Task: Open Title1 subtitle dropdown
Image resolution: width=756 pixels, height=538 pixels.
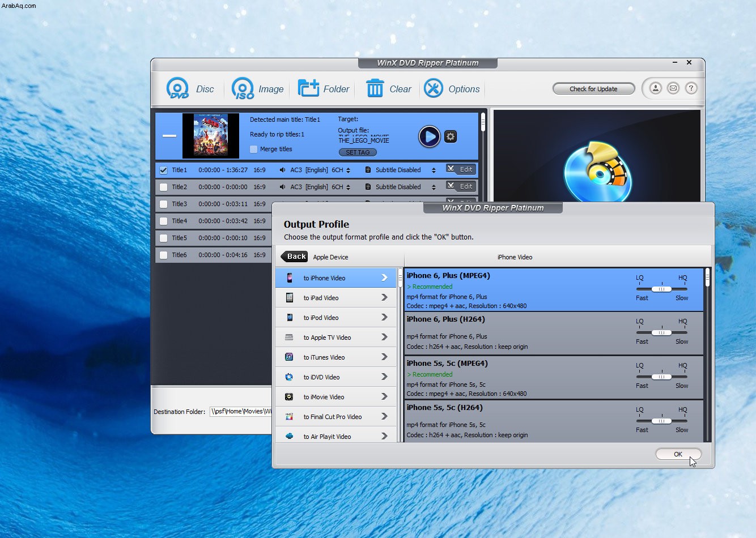Action: click(434, 170)
